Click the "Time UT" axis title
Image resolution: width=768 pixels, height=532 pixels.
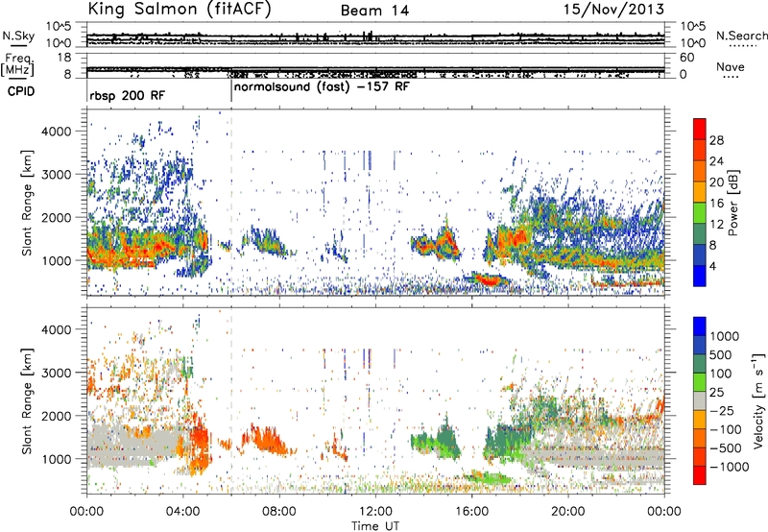(x=375, y=526)
